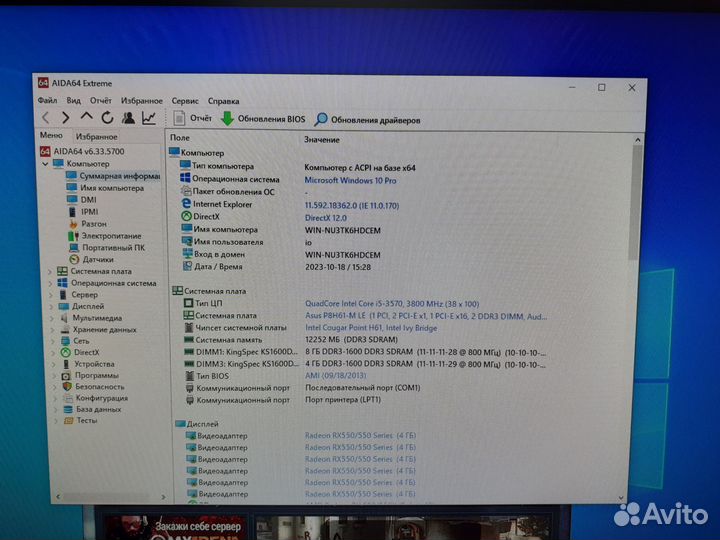Click the up-level arrow toolbar icon
The width and height of the screenshot is (720, 540).
point(86,117)
